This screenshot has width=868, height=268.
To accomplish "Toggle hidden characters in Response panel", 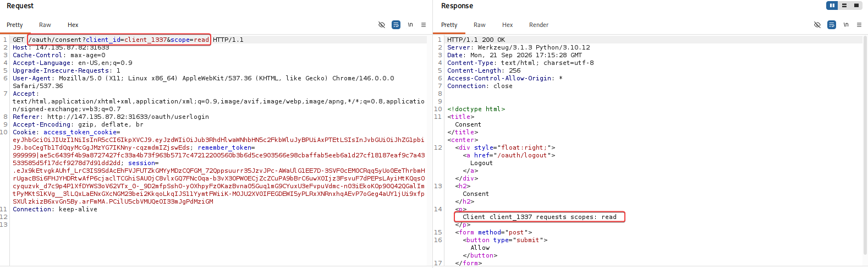I will click(x=817, y=25).
